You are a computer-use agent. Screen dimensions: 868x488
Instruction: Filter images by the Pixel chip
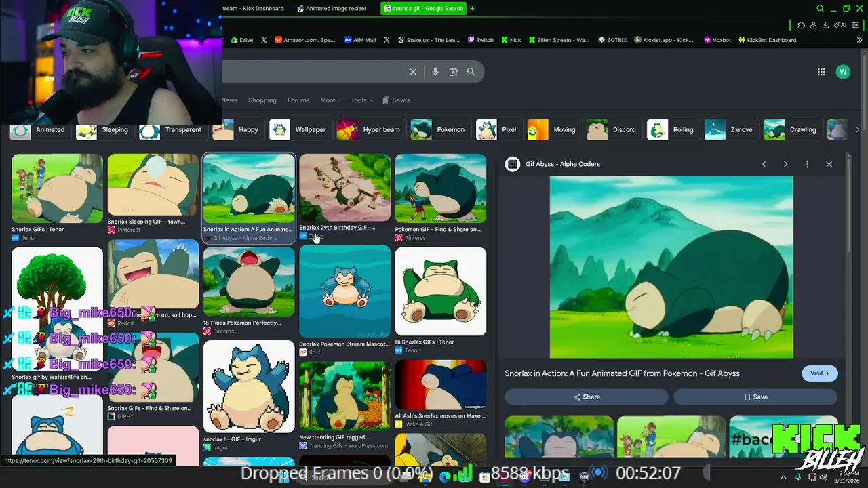[498, 129]
